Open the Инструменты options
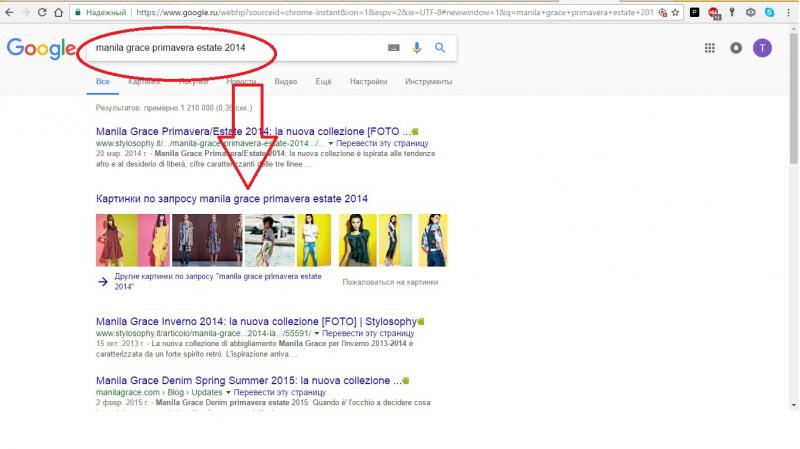Screen dimensions: 800x449 pos(429,82)
